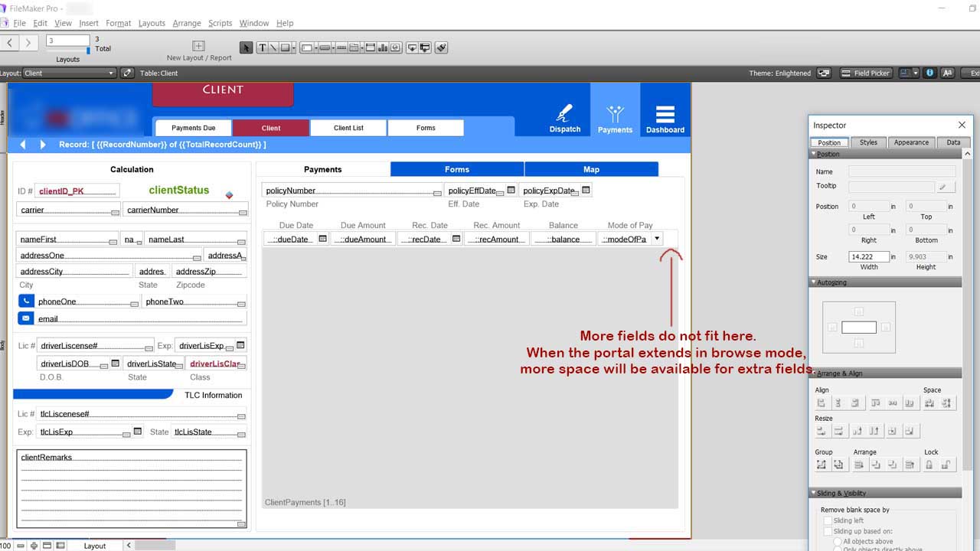Select the Text tool in the toolbar

(x=263, y=47)
